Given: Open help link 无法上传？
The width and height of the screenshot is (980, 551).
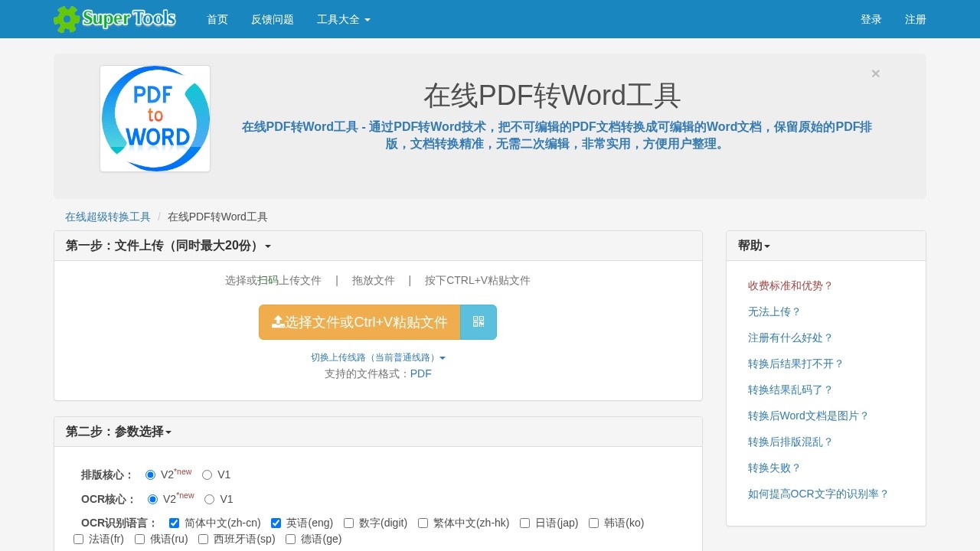Looking at the screenshot, I should click(774, 311).
